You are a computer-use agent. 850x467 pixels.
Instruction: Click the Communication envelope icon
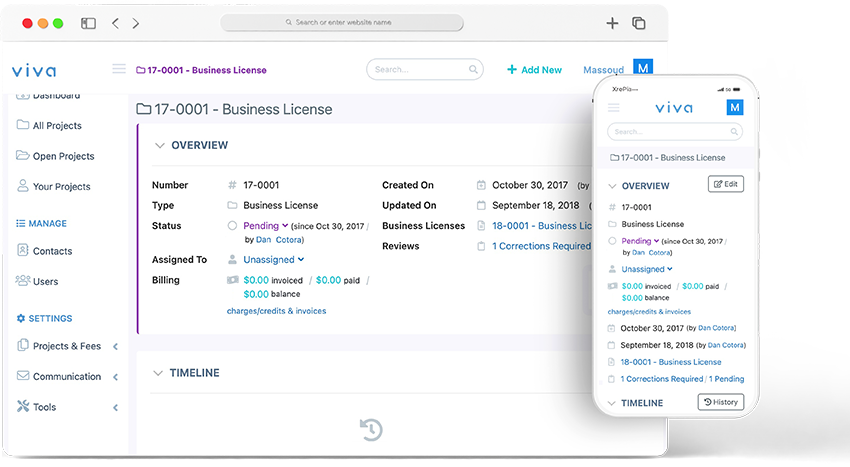pos(23,375)
